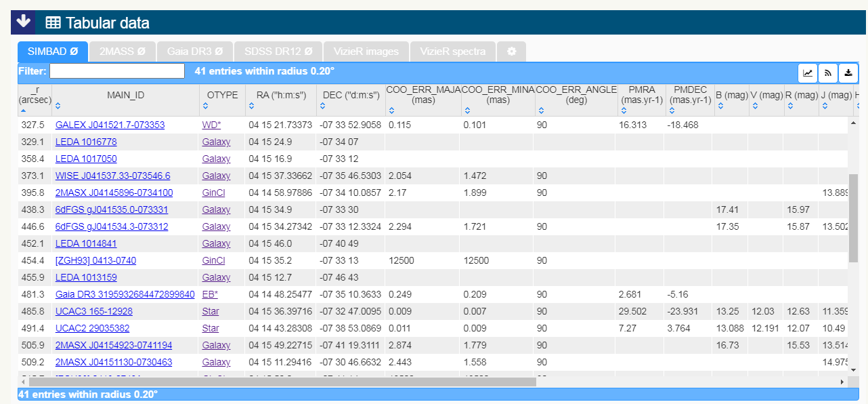
Task: Click Star type for UCAC3 165-12928
Action: tap(211, 311)
